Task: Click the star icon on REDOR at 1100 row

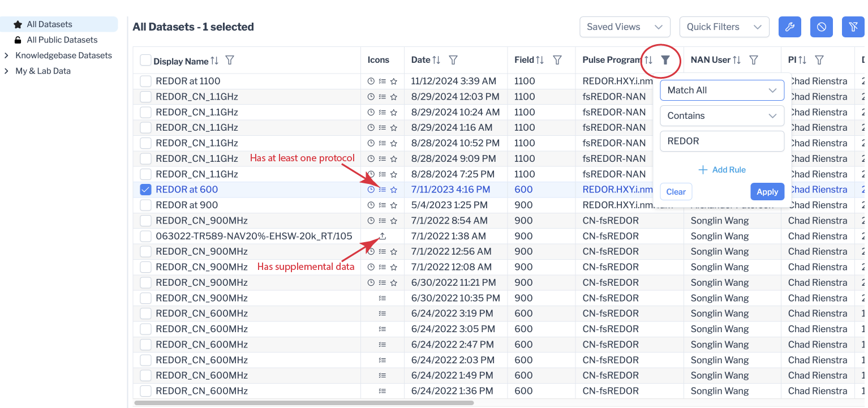Action: [394, 81]
